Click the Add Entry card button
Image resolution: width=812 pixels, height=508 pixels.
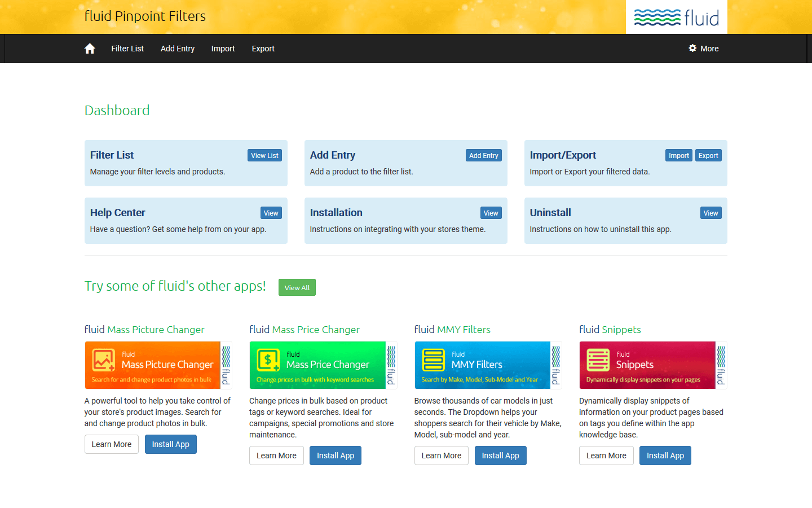[x=483, y=156]
